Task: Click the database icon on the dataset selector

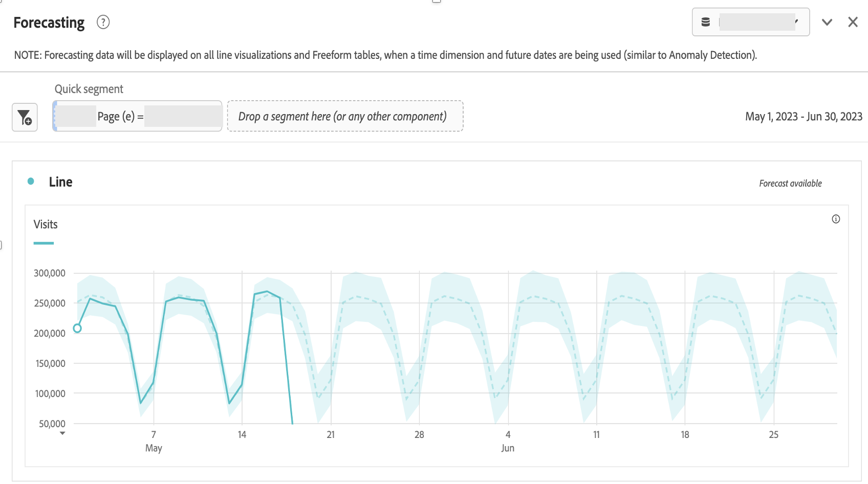Action: [x=706, y=21]
